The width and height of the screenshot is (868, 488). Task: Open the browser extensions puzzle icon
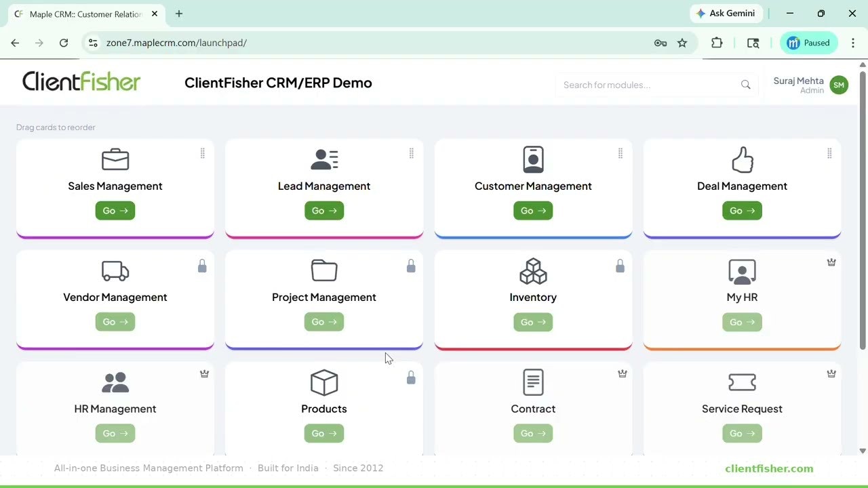click(x=717, y=43)
